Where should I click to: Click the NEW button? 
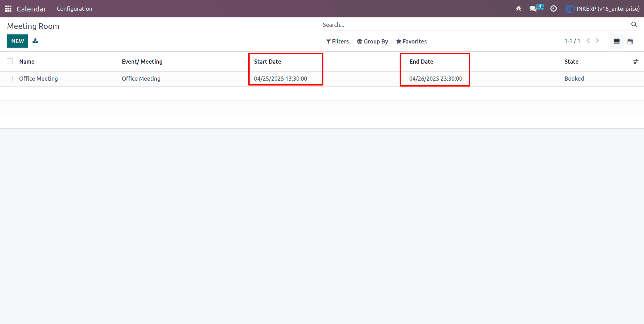click(17, 41)
